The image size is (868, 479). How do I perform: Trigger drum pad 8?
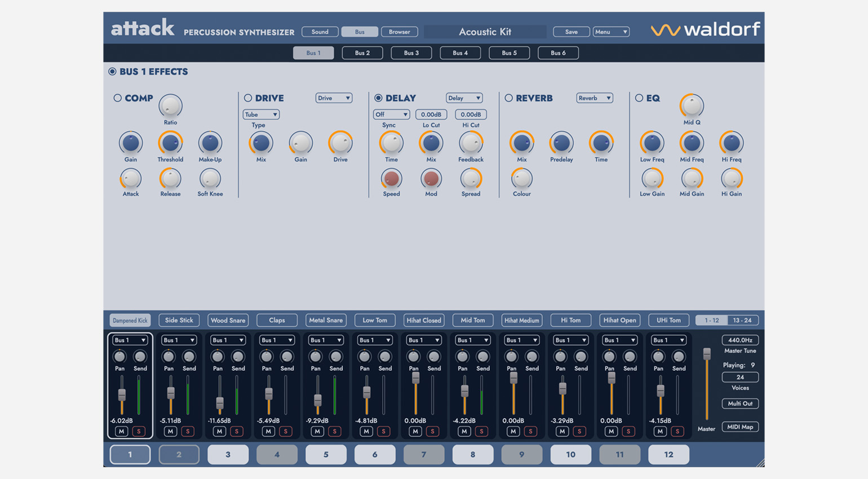(x=472, y=454)
